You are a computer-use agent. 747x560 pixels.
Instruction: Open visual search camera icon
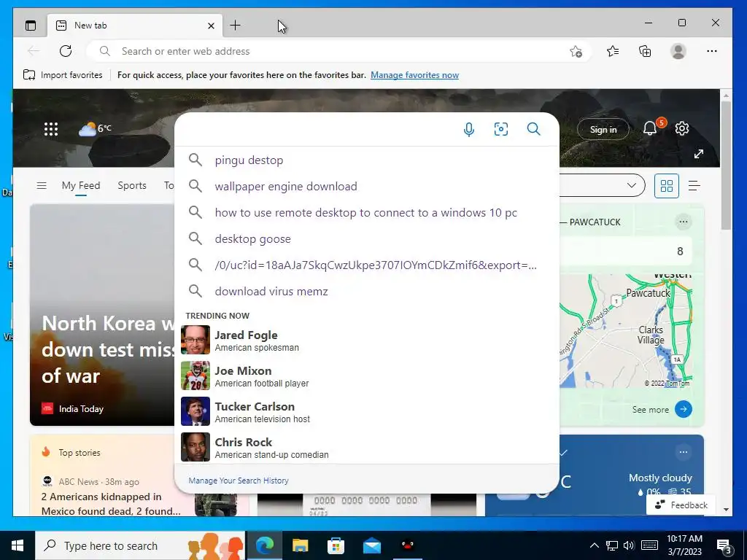point(500,129)
